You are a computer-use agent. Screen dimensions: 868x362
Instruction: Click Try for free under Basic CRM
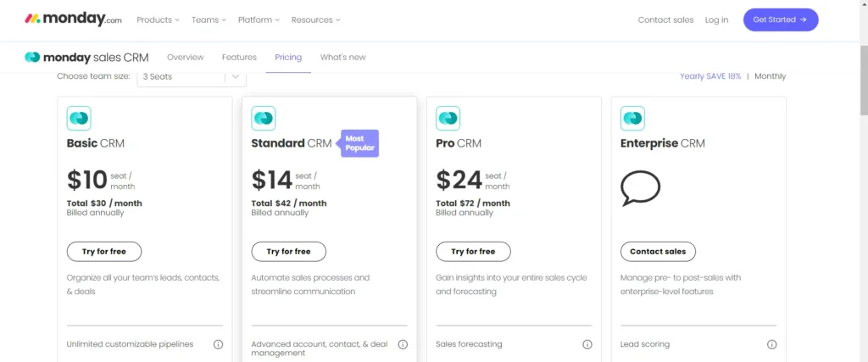(104, 251)
